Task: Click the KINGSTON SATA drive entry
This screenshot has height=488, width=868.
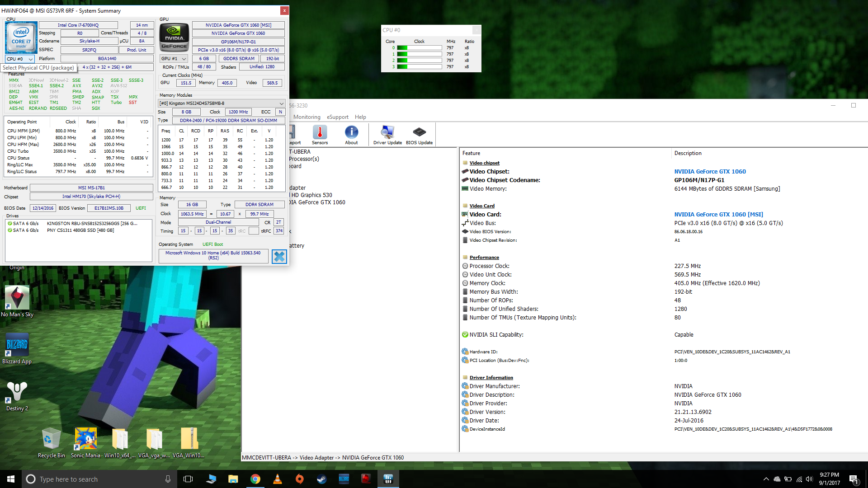Action: pyautogui.click(x=79, y=223)
